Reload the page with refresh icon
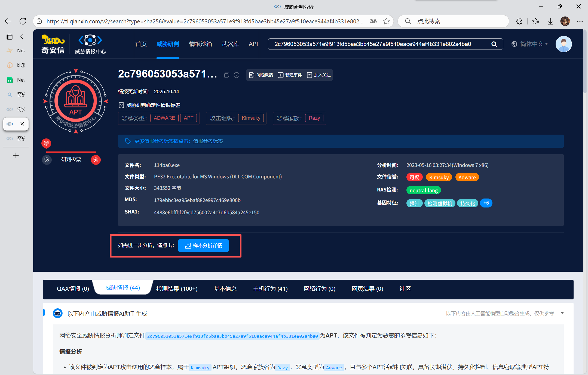 pos(23,21)
